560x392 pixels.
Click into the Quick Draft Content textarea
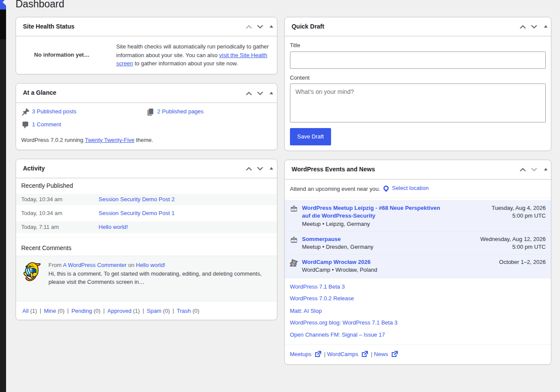click(418, 103)
